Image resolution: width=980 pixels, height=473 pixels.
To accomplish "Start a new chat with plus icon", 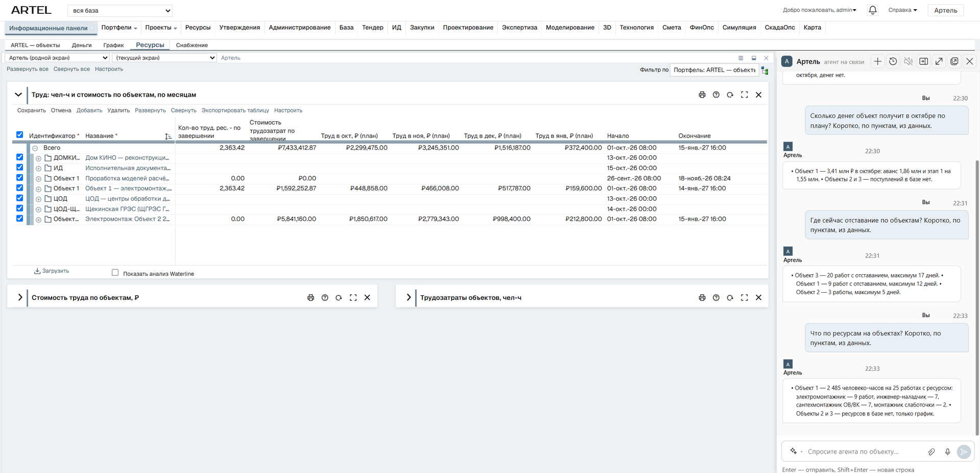I will pos(877,61).
